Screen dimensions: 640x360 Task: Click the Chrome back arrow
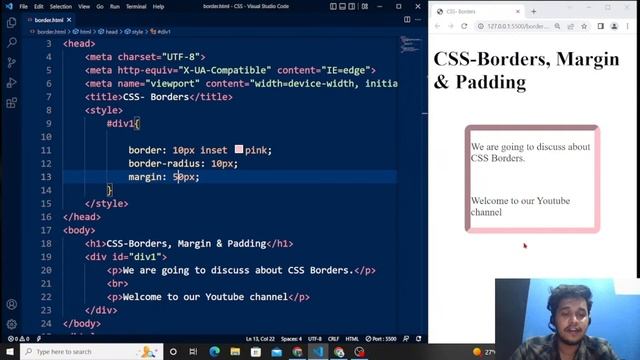pyautogui.click(x=437, y=26)
